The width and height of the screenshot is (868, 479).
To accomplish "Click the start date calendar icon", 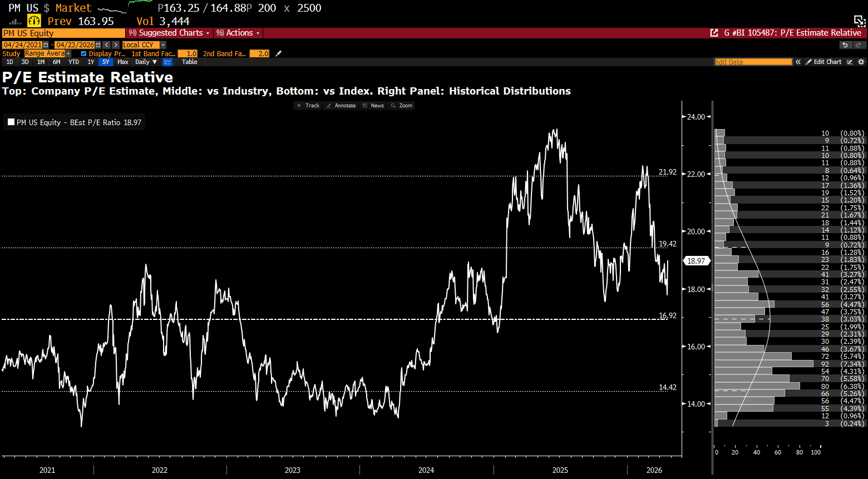I will tap(46, 45).
